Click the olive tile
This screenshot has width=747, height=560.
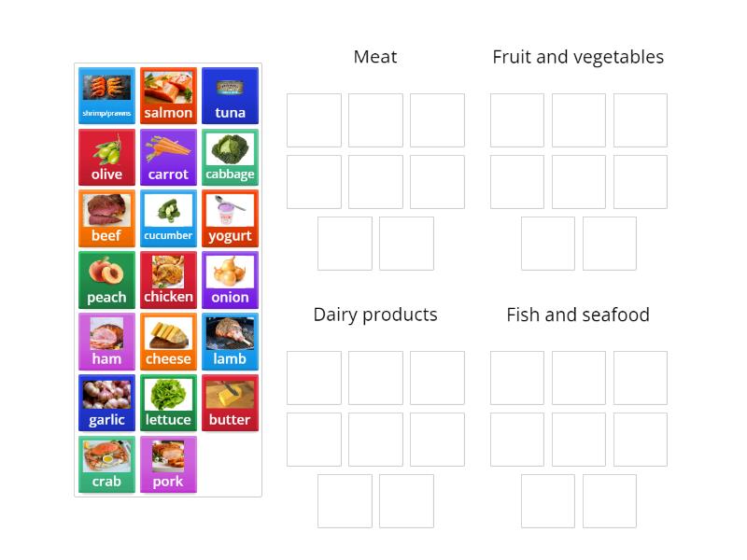[106, 158]
